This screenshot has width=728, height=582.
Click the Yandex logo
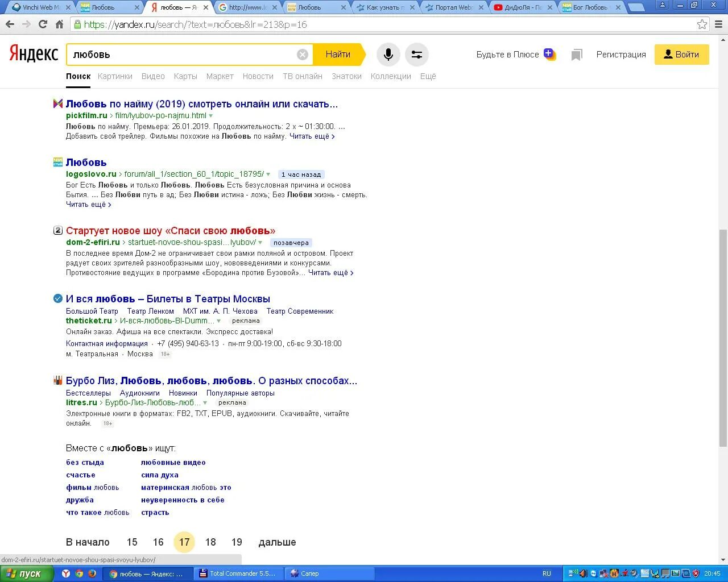pyautogui.click(x=34, y=54)
